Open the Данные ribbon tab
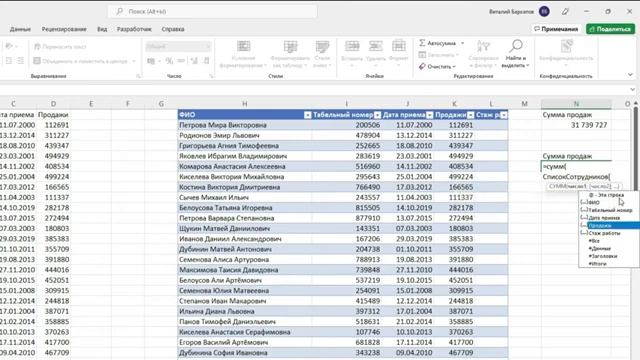640x360 pixels. tap(20, 29)
